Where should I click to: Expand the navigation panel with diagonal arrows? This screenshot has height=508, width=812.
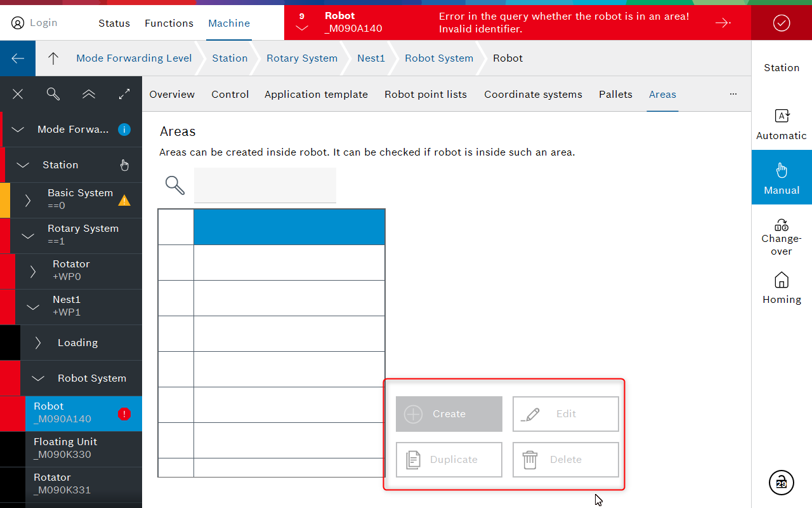pyautogui.click(x=124, y=94)
